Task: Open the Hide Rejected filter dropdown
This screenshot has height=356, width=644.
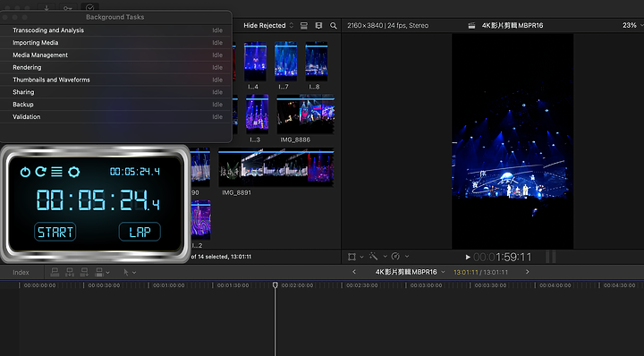Action: [x=268, y=25]
